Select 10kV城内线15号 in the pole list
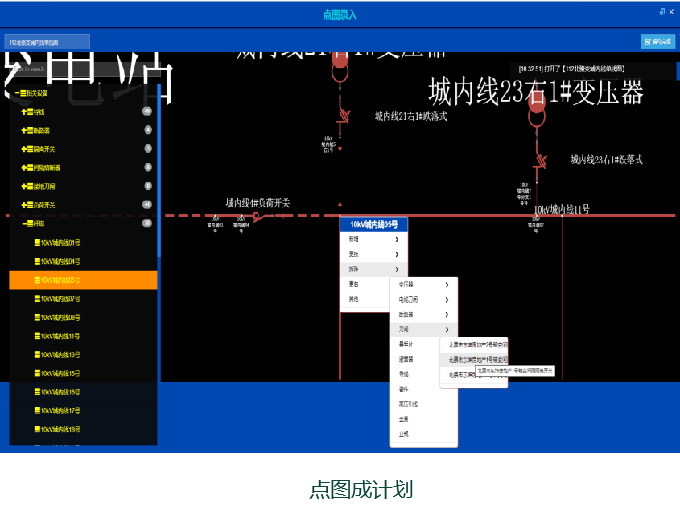Image resolution: width=680 pixels, height=513 pixels. click(x=62, y=373)
